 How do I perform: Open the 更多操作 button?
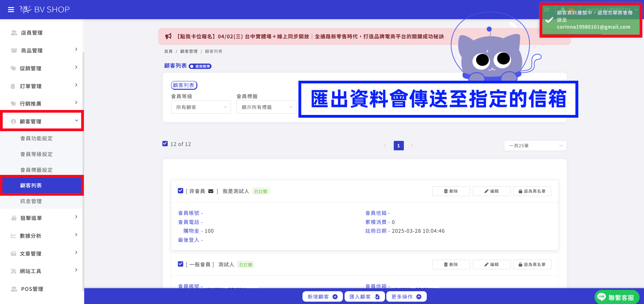407,297
